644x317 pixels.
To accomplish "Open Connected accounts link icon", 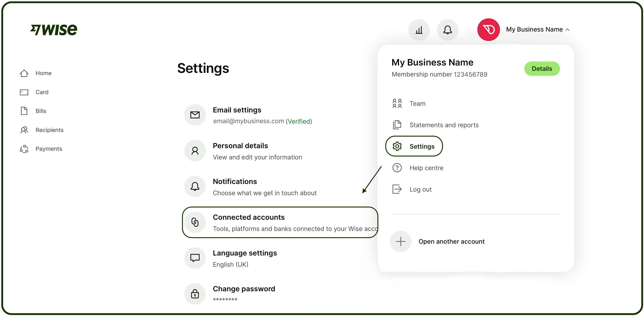I will (195, 222).
